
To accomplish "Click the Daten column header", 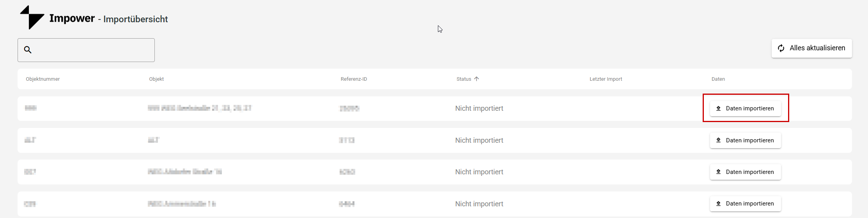I will coord(718,79).
